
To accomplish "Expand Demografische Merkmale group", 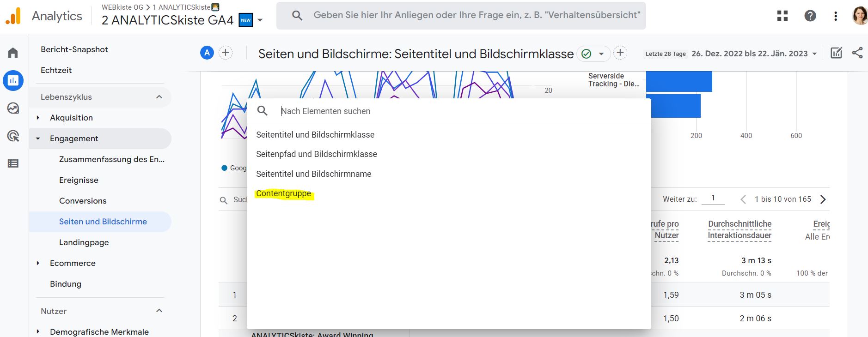I will coord(38,332).
